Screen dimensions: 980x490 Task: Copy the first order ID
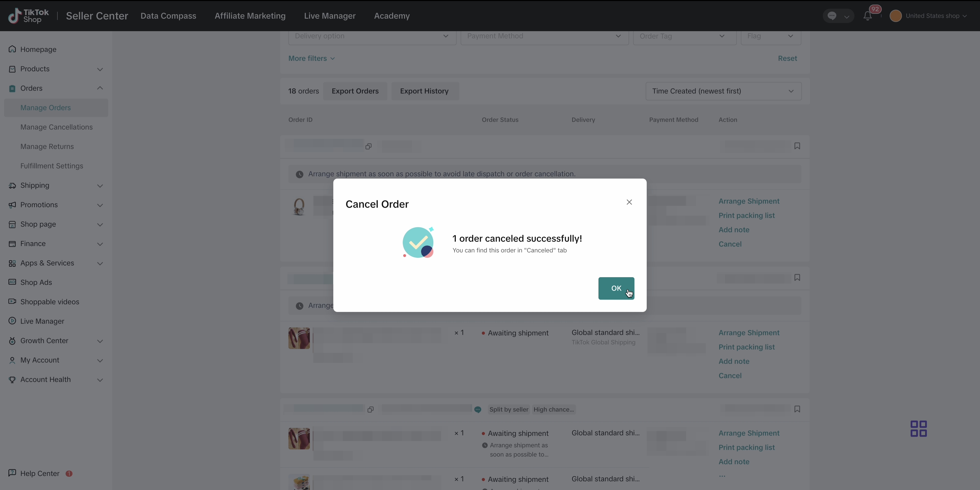pos(368,146)
